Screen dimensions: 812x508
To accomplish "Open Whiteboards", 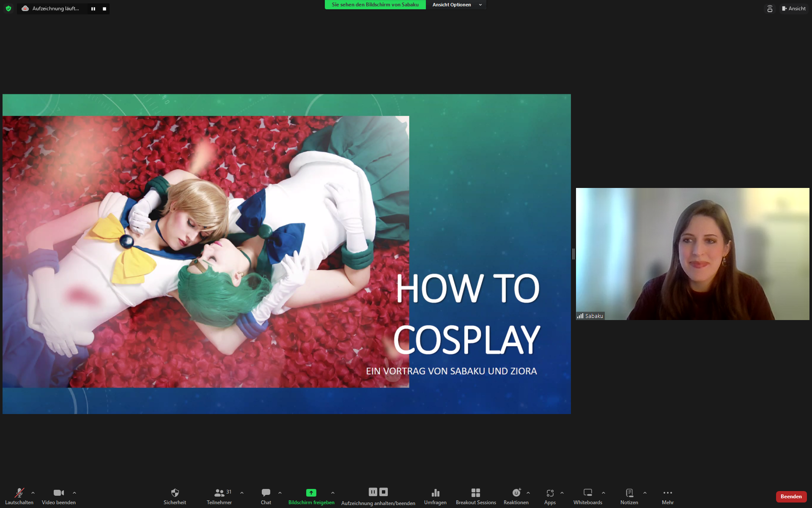I will (588, 496).
